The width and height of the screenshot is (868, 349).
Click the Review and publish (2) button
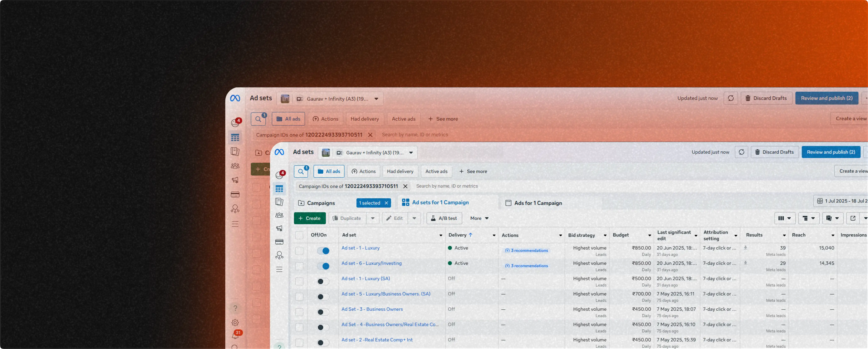(x=831, y=152)
